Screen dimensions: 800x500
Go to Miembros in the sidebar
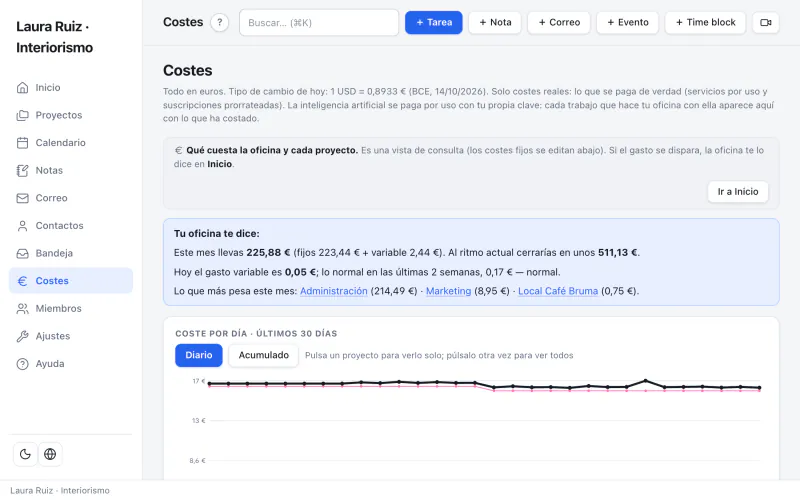pos(71,308)
